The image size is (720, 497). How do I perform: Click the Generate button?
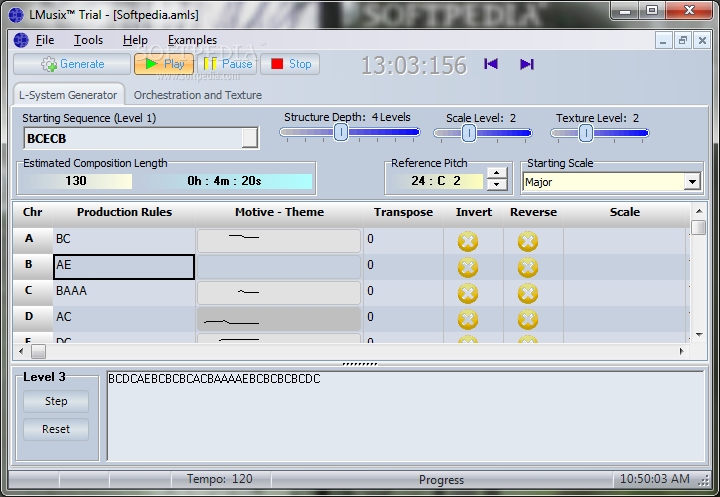[72, 64]
